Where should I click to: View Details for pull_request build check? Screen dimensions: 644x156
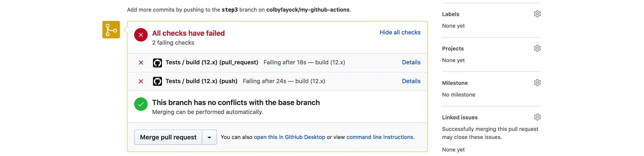(x=411, y=62)
